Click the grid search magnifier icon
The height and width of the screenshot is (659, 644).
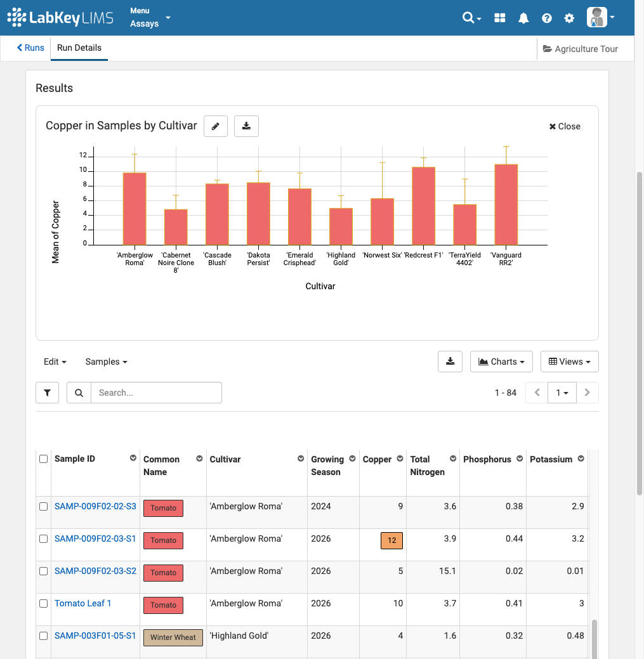click(79, 393)
